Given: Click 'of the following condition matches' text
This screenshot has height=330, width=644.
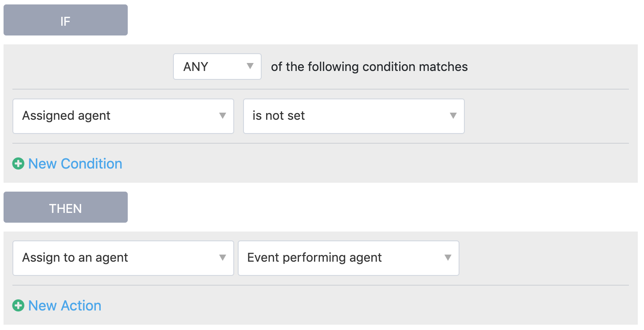Looking at the screenshot, I should coord(369,67).
